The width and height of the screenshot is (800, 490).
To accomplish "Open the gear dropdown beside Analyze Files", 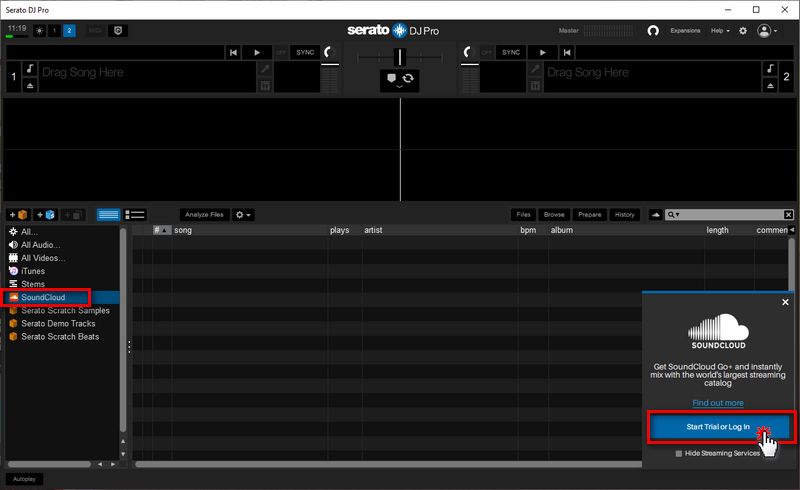I will (x=242, y=215).
